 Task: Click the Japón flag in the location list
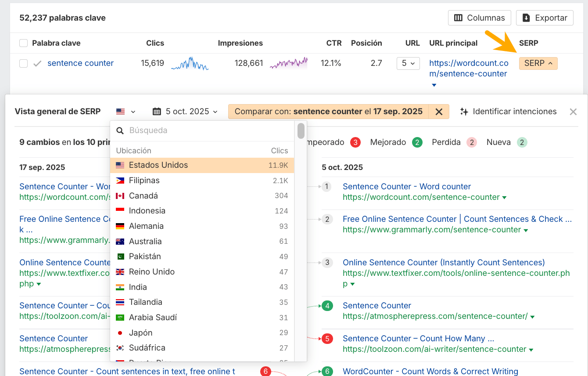click(x=120, y=333)
